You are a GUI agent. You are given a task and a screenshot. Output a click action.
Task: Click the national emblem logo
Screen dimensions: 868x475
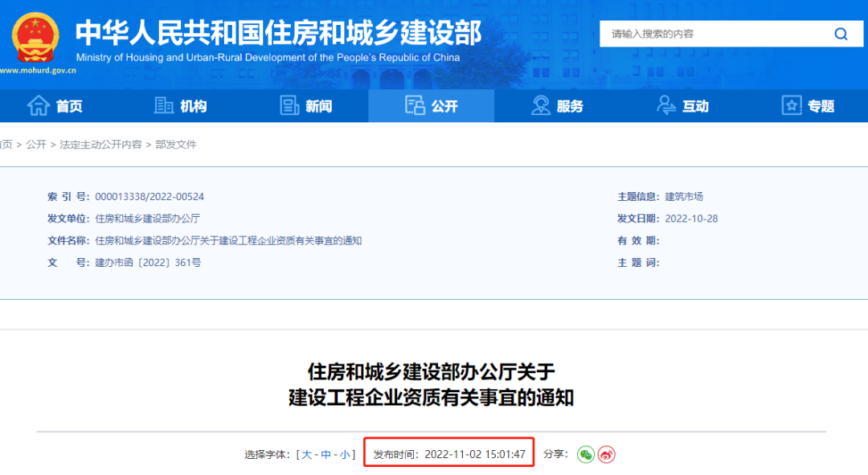35,36
